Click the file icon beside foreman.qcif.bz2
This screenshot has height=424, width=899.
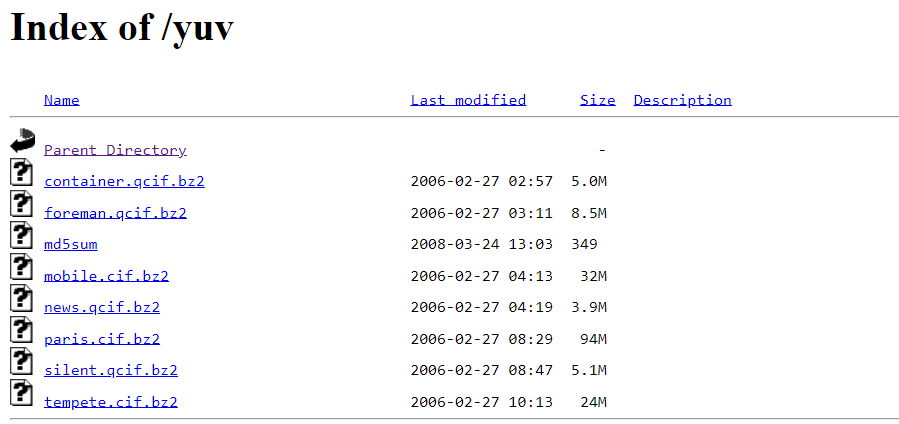[x=21, y=203]
